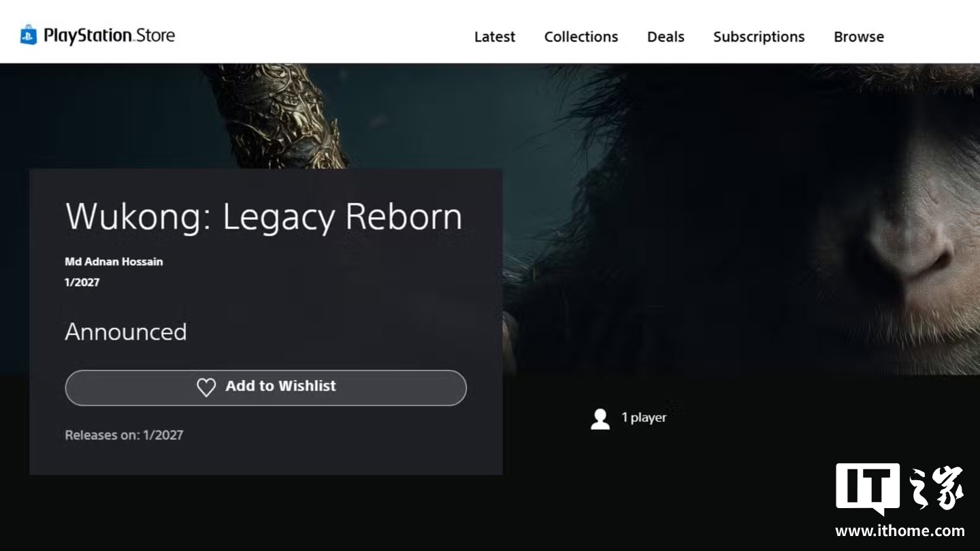Click the publisher name Md Adnan Hossain
This screenshot has height=551, width=980.
click(x=114, y=262)
